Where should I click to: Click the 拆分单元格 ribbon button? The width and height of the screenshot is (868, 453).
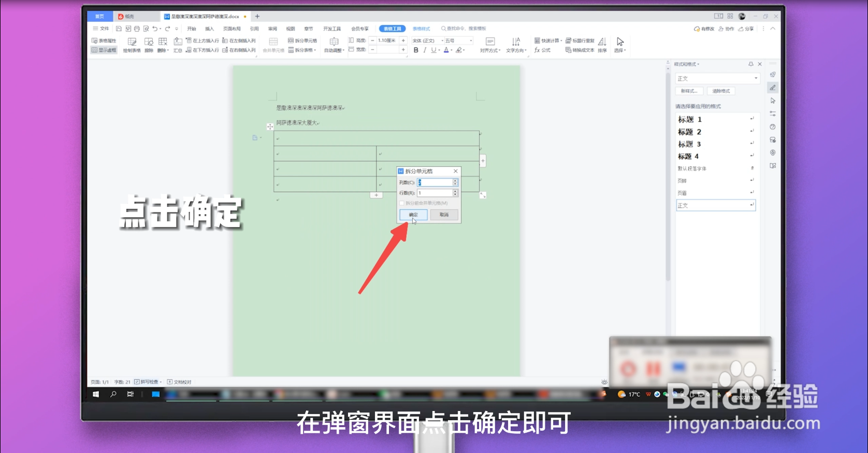[302, 40]
